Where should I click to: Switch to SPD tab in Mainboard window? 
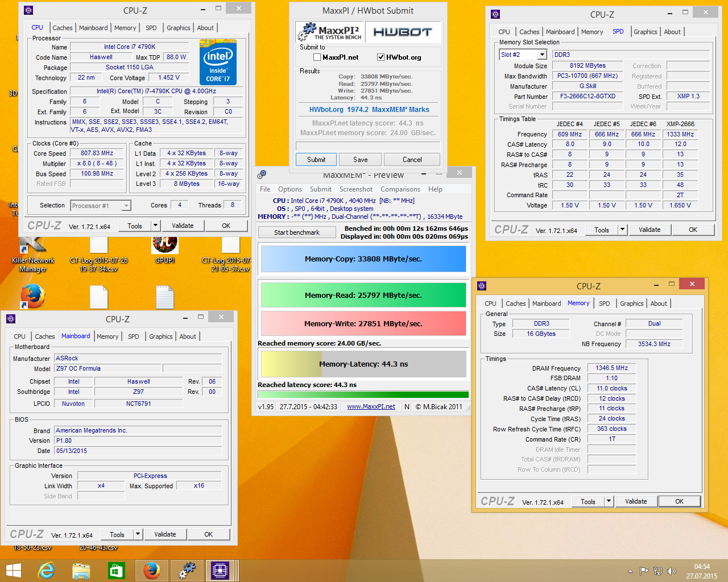coord(134,336)
